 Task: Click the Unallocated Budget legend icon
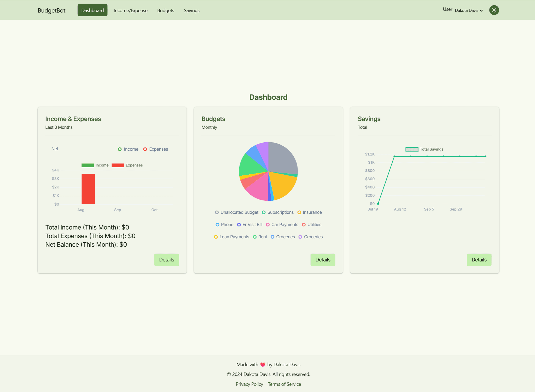tap(217, 212)
